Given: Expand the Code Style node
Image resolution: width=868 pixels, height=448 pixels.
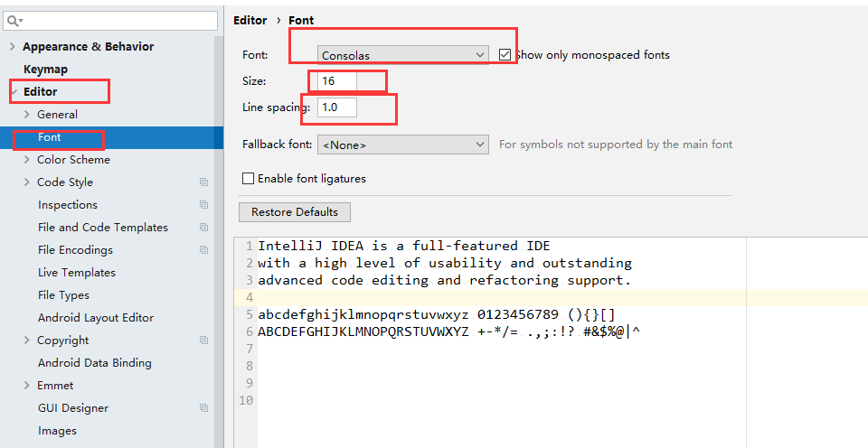Looking at the screenshot, I should [x=26, y=182].
